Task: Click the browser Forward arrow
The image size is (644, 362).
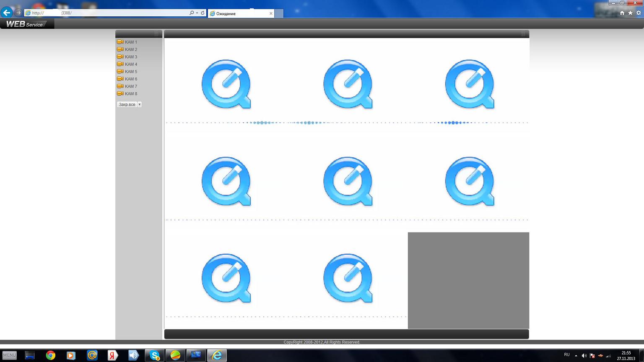Action: coord(18,13)
